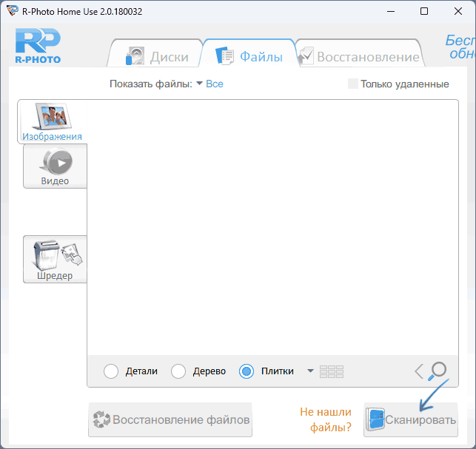Click the back arrow beside magnifier
Image resolution: width=476 pixels, height=449 pixels.
tap(419, 371)
